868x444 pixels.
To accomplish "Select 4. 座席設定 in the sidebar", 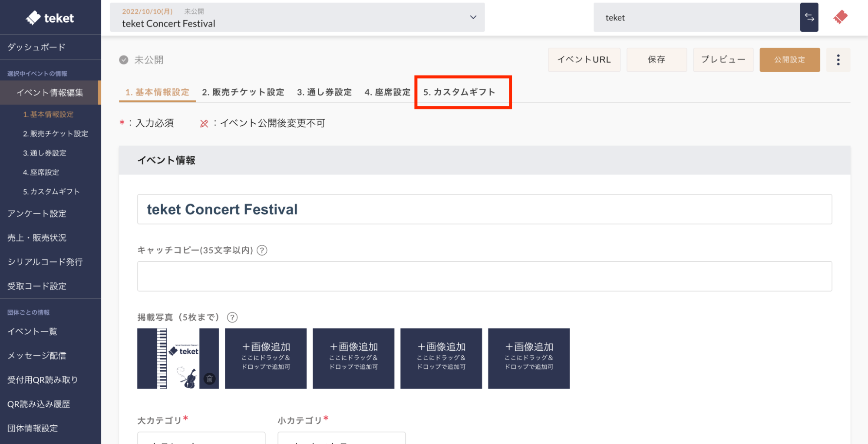I will point(41,172).
